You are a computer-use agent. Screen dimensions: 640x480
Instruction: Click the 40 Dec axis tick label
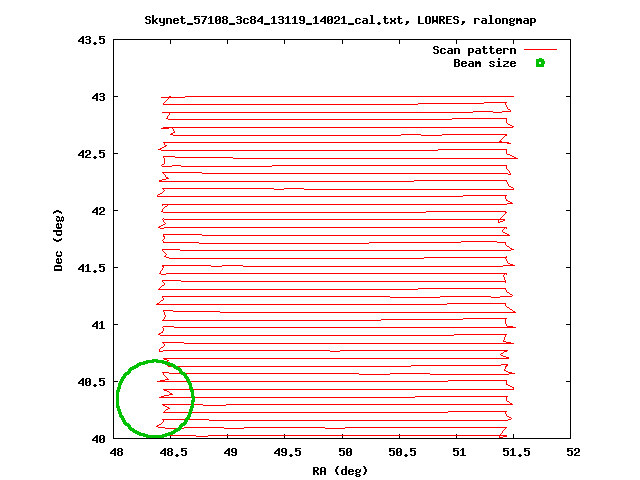coord(98,439)
